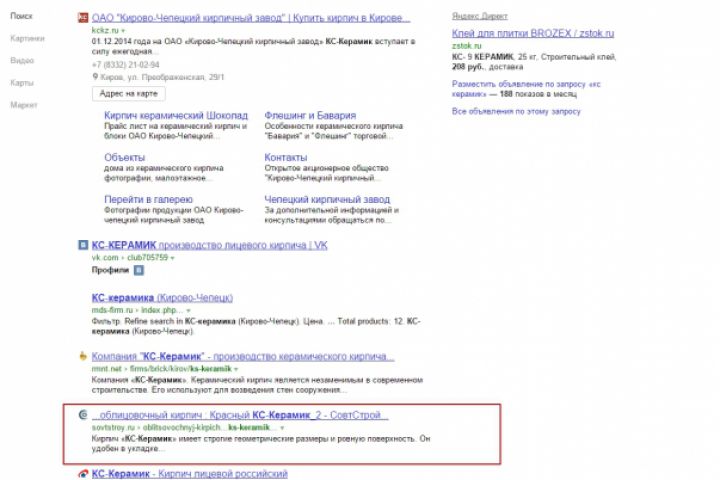Viewport: 720px width, 480px height.
Task: Switch to Видео search section
Action: [22, 61]
